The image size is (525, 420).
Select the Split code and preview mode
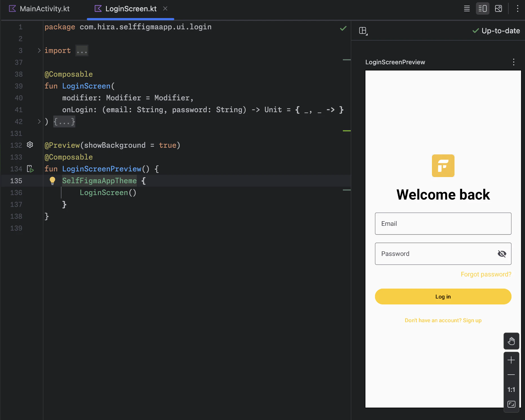[483, 8]
